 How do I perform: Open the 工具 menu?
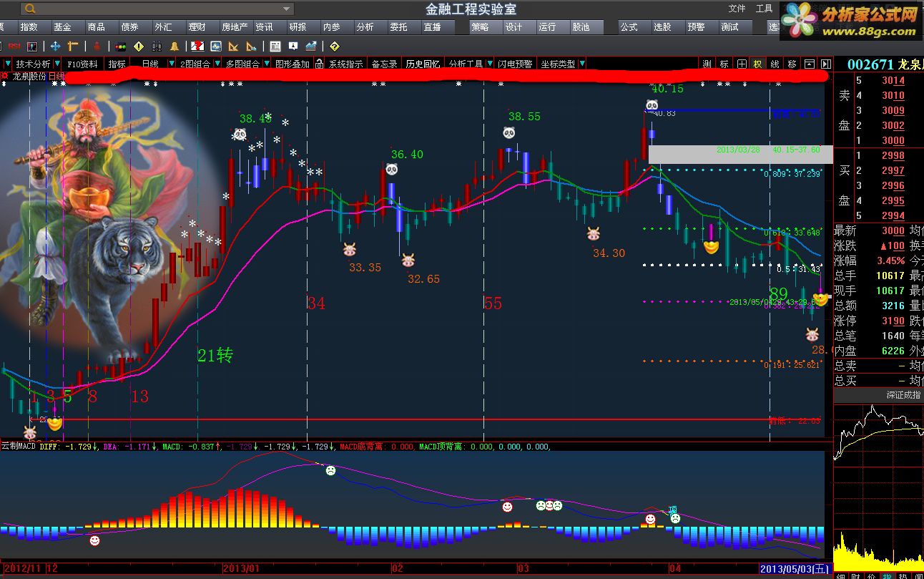tap(764, 9)
